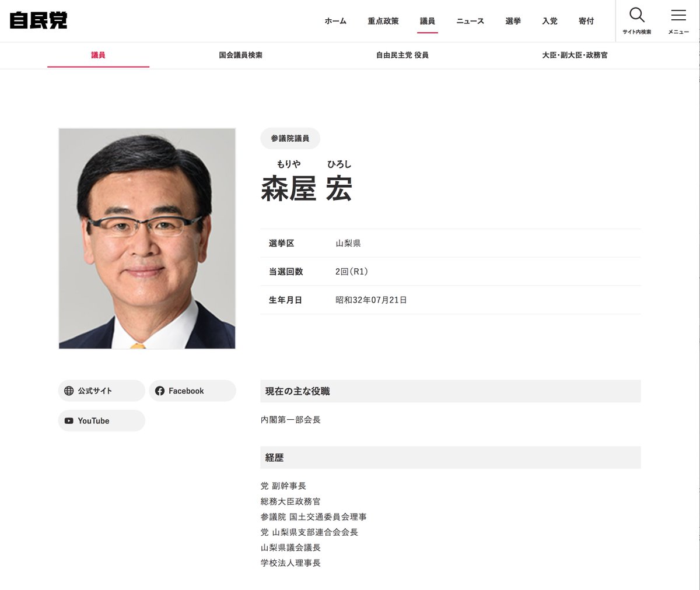Image resolution: width=700 pixels, height=590 pixels.
Task: Click the value 2回(R1)
Action: click(x=352, y=272)
